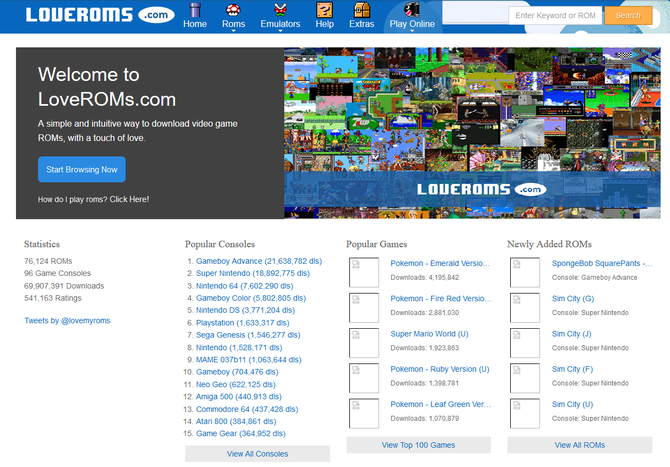Viewport: 670px width, 467px height.
Task: Open 'How do I play roms? Click Here!' link
Action: tap(93, 199)
